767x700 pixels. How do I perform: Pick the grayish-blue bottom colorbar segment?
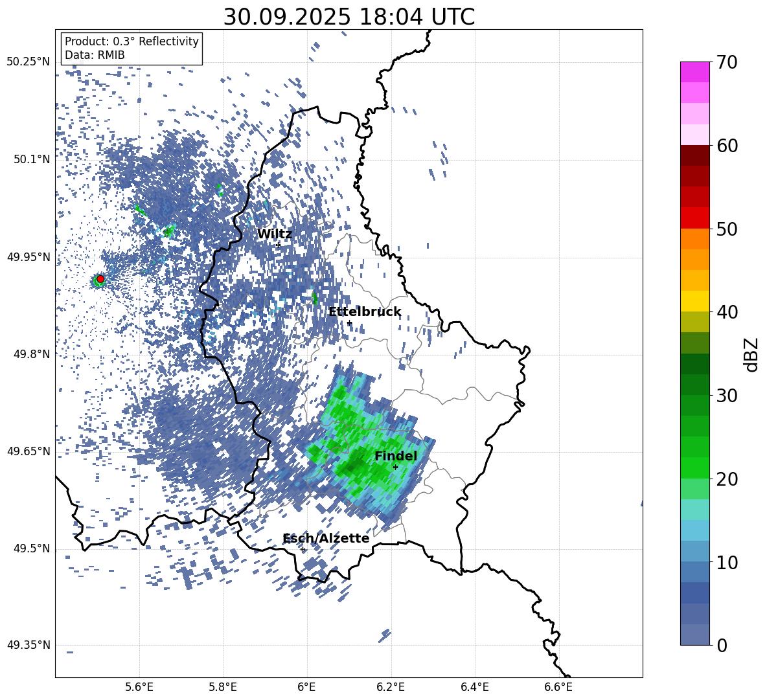pos(694,635)
